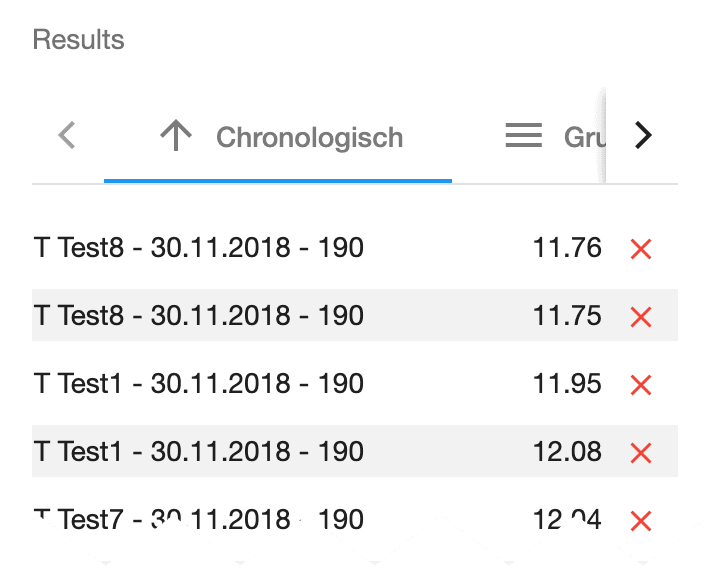Screen dimensions: 710x568
Task: Select the first Test8 30.11.2018 row
Action: click(x=355, y=247)
